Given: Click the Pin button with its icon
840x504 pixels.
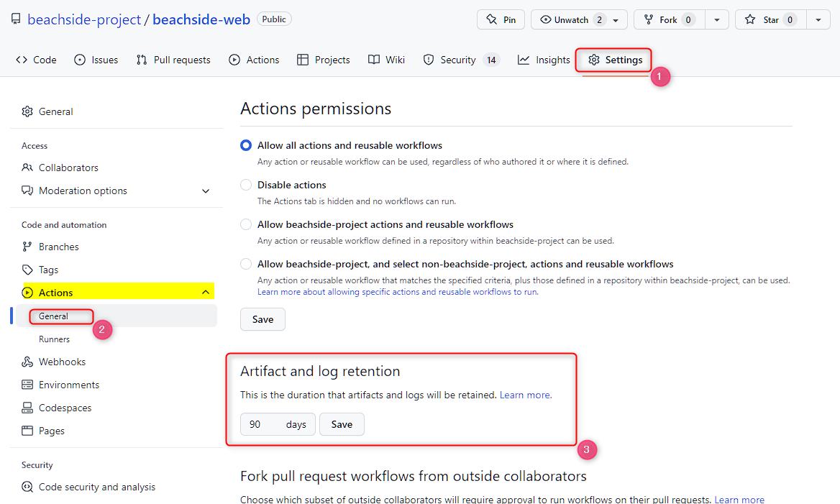Looking at the screenshot, I should (x=501, y=19).
